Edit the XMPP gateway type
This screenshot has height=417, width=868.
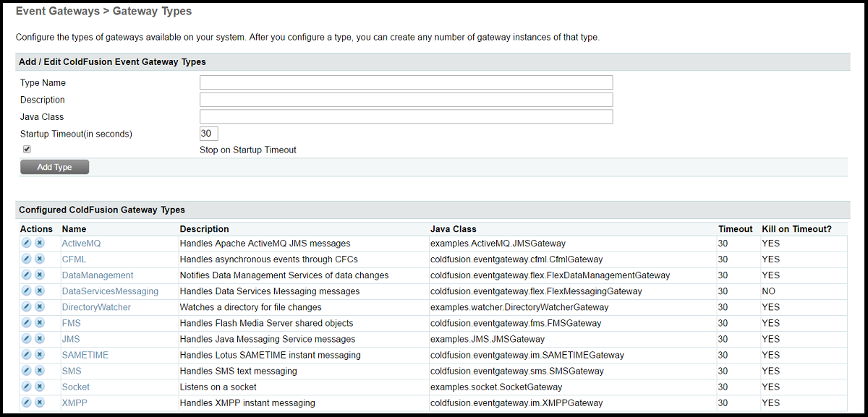(27, 403)
